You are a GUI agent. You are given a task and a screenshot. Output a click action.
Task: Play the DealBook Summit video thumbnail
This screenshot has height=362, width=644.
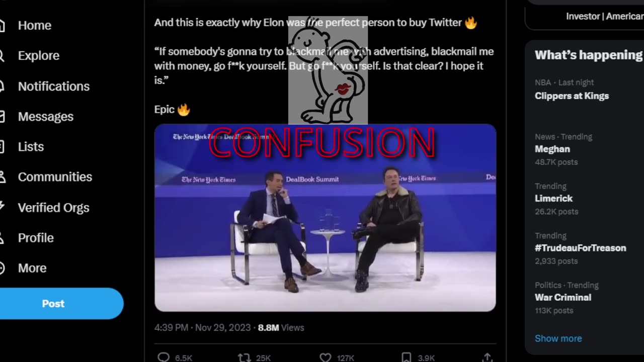tap(325, 218)
